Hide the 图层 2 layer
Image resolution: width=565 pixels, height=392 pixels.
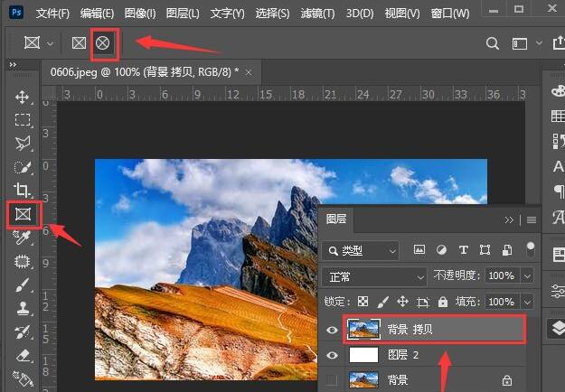332,355
